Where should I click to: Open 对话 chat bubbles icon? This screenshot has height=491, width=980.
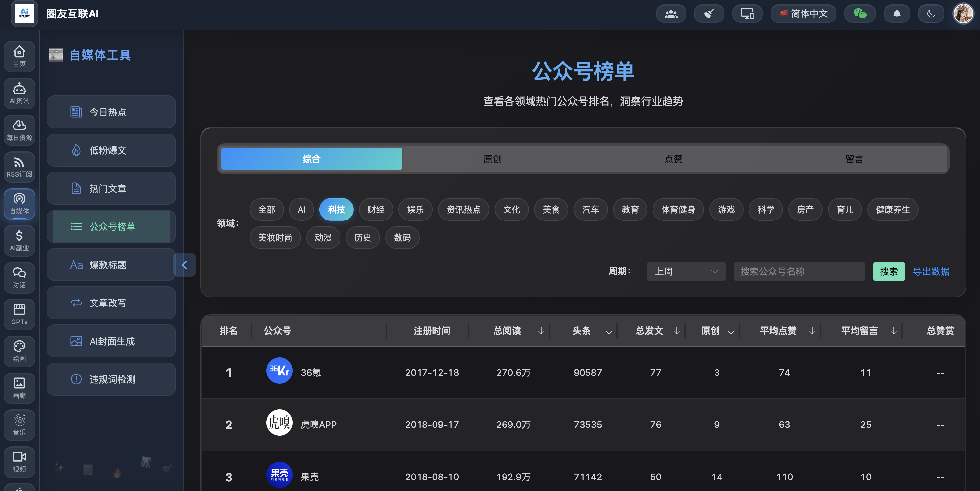(19, 278)
